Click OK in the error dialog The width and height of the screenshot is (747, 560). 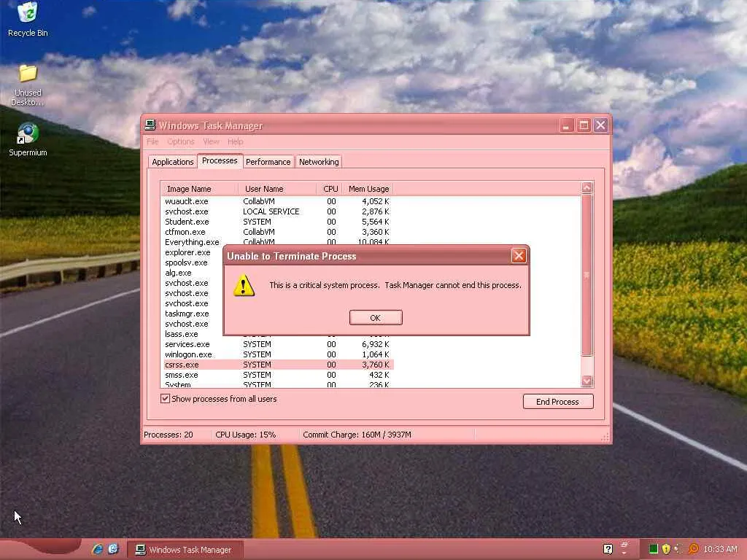click(376, 318)
